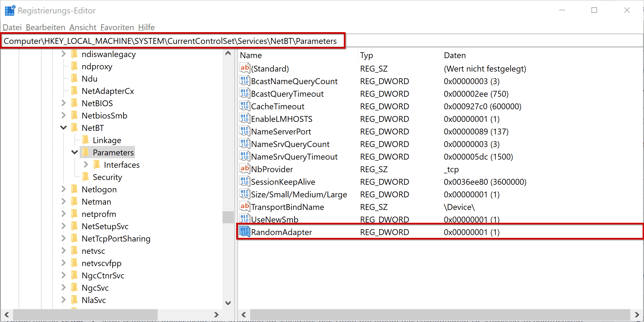Image resolution: width=644 pixels, height=322 pixels.
Task: Click the values pane scroll-right arrow
Action: (x=637, y=315)
